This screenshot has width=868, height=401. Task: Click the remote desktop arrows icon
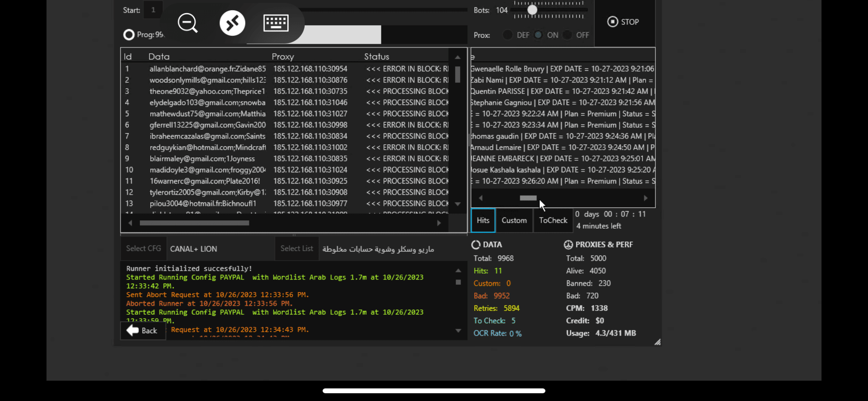click(232, 23)
